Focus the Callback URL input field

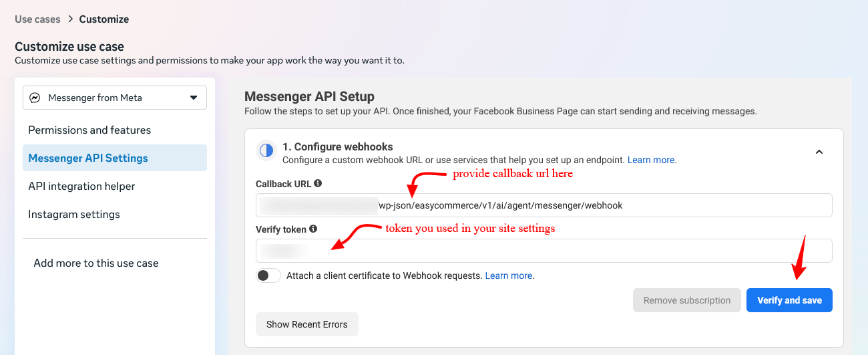[x=544, y=205]
